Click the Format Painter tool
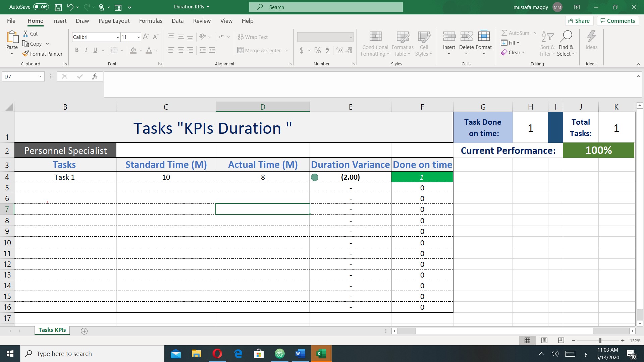This screenshot has width=644, height=362. coord(43,54)
